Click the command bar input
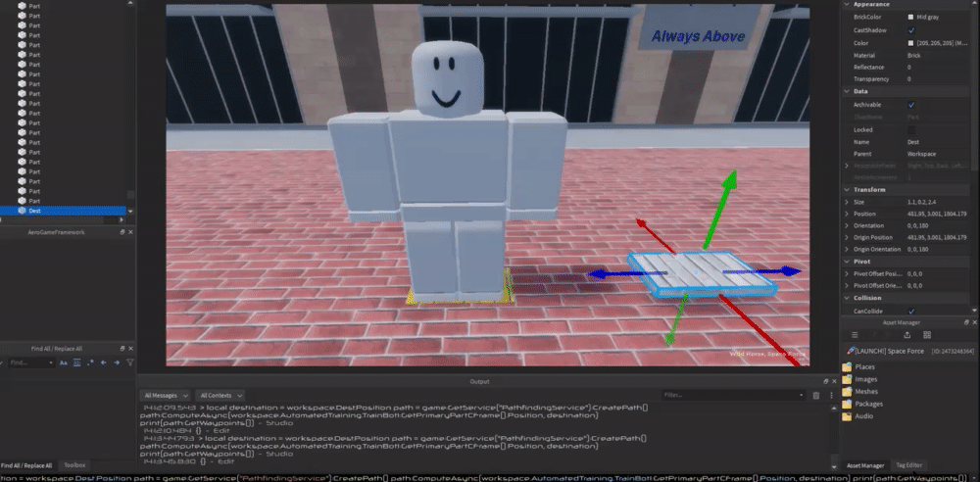 click(x=490, y=478)
